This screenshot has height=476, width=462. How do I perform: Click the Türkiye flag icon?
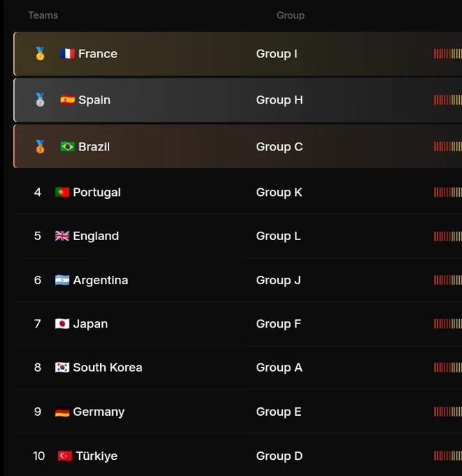click(65, 456)
